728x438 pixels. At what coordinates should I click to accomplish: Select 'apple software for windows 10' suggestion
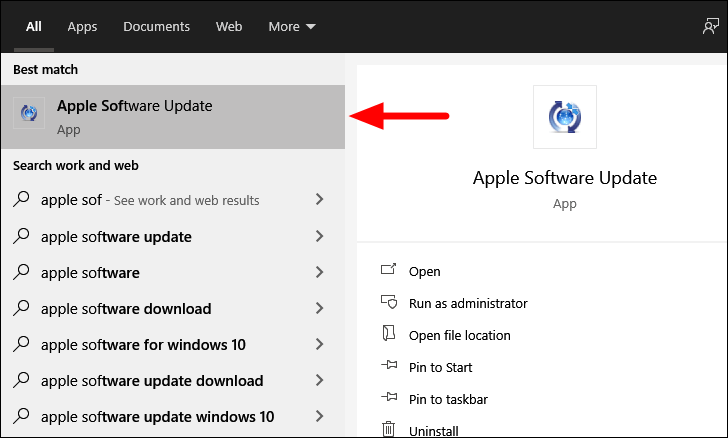point(143,345)
